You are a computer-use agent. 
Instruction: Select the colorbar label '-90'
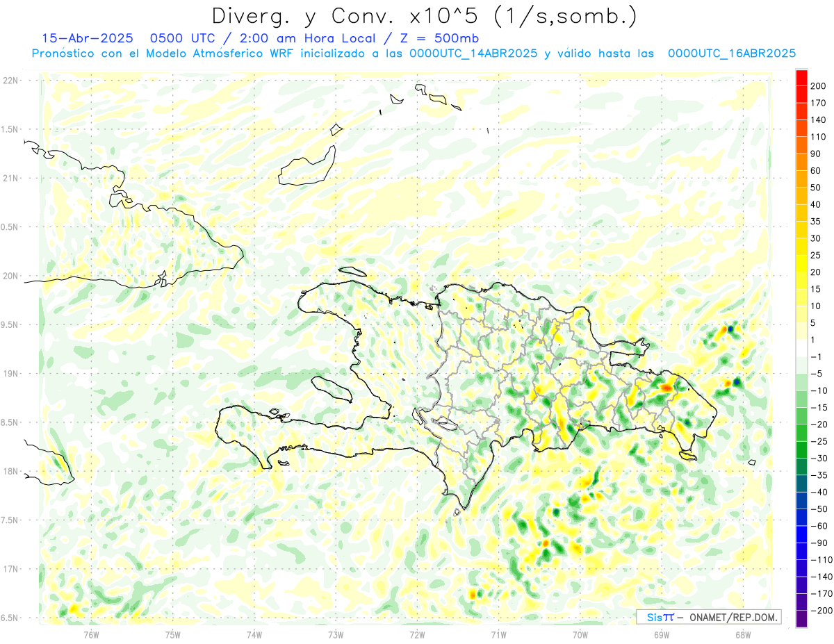coord(820,543)
